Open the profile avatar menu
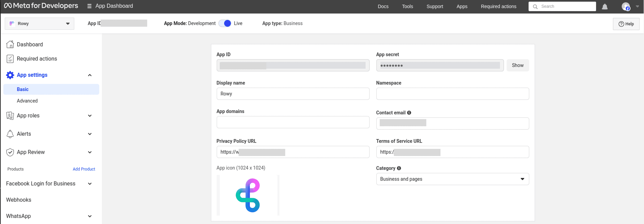 (x=627, y=7)
